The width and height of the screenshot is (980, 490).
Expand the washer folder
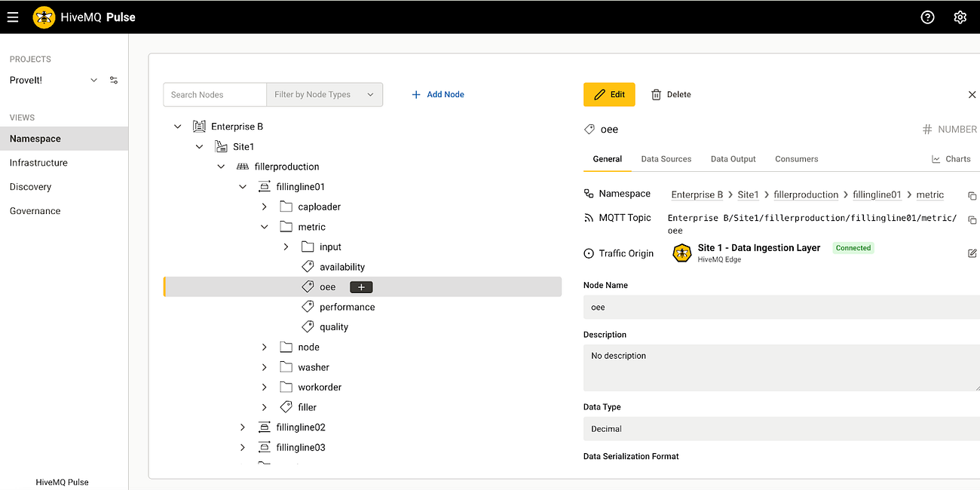click(264, 367)
